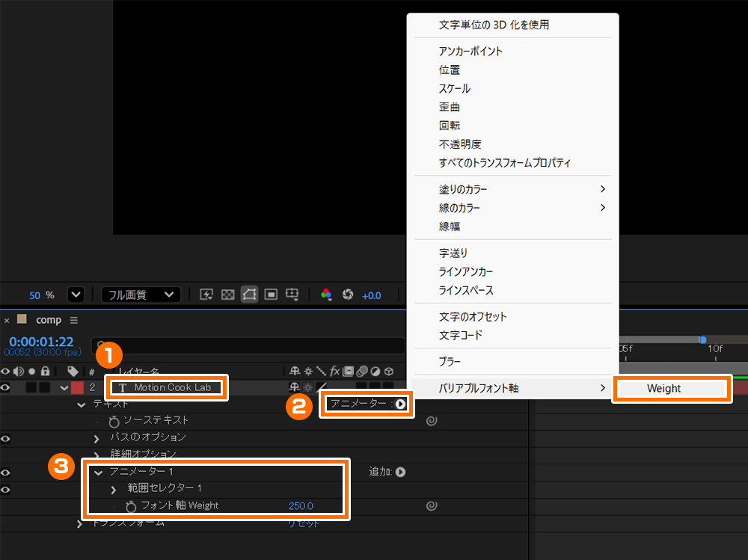Hide the Motion Cook Lab layer

click(x=6, y=387)
